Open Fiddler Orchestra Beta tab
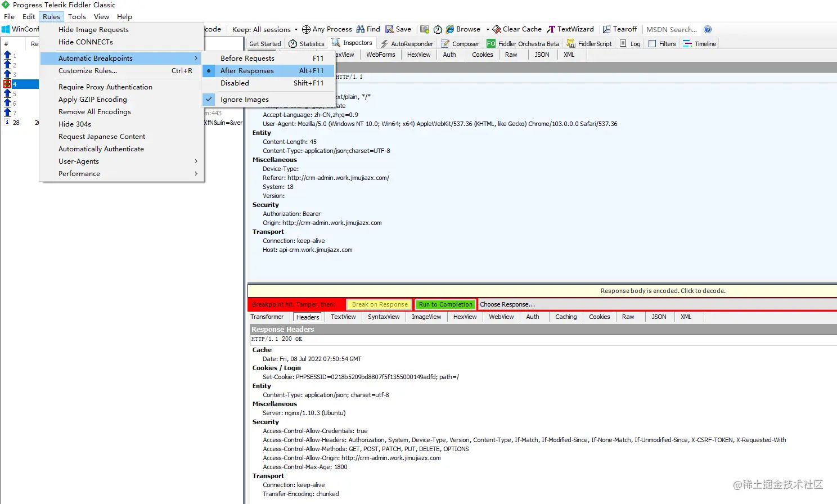Viewport: 837px width, 504px height. point(523,44)
